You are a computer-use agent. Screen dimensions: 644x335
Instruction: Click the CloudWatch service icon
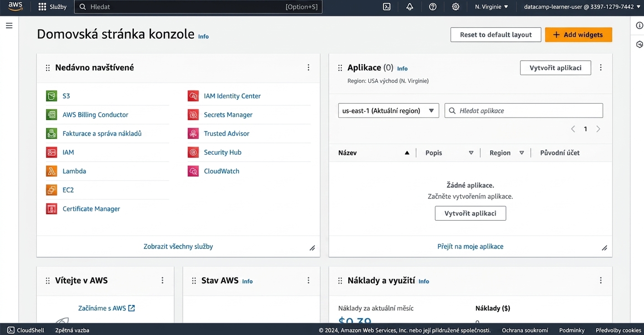point(193,171)
